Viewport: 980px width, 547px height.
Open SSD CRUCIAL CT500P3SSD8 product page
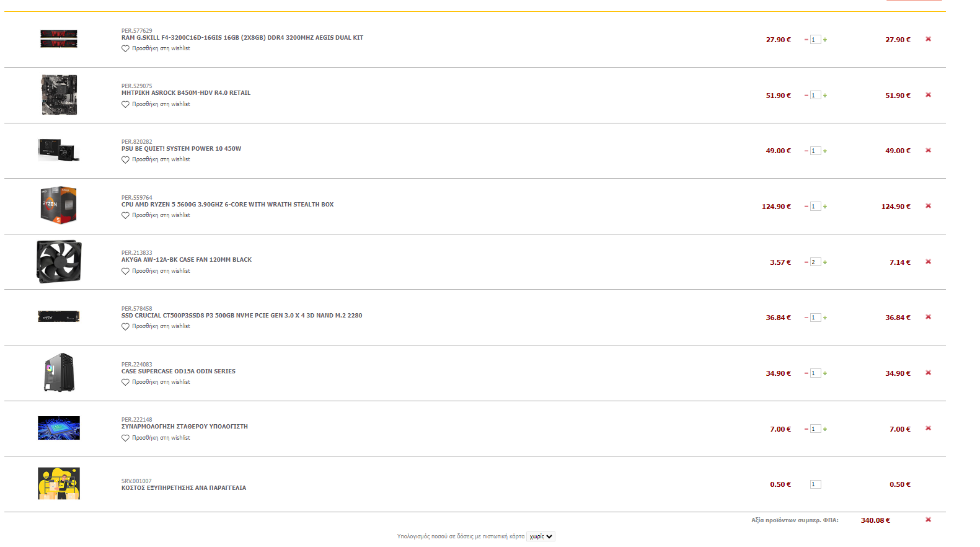coord(242,316)
